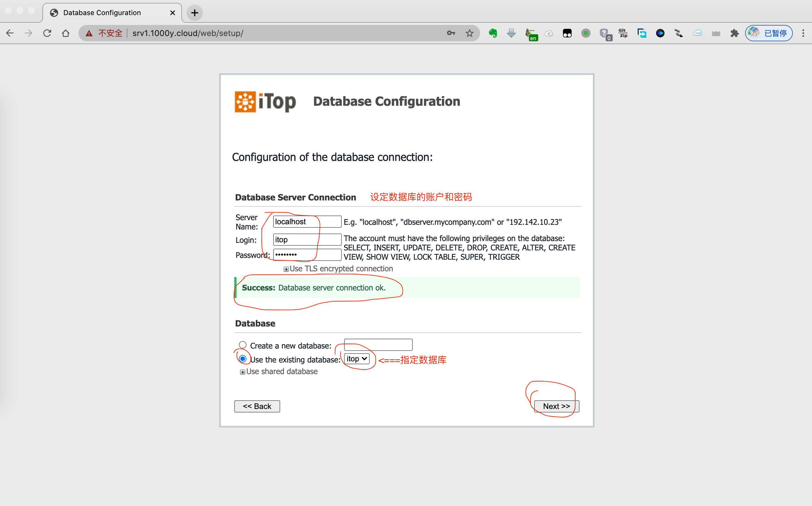The image size is (812, 506).
Task: Click the Database Server Connection heading
Action: 295,198
